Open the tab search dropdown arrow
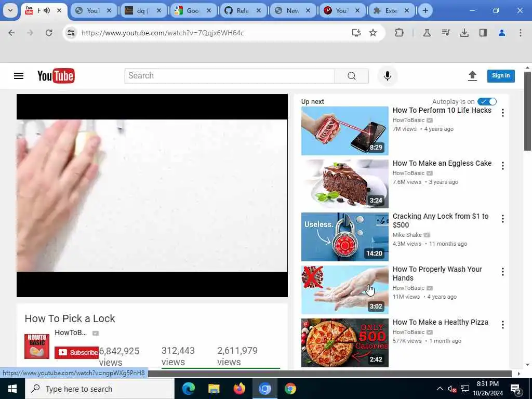 point(10,10)
